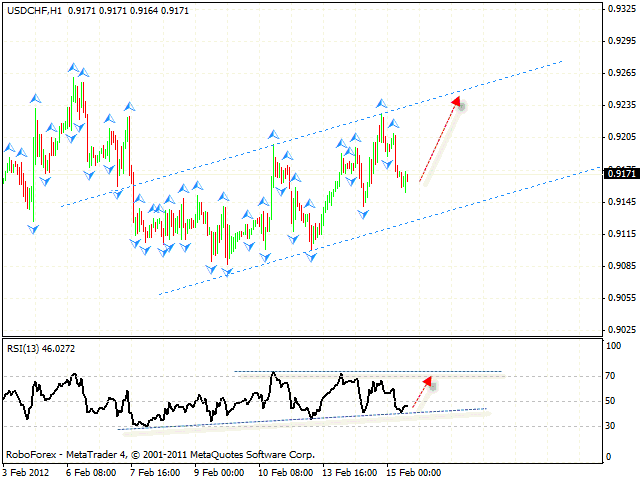
Task: Select the down fractal below the far-left low
Action: tap(32, 229)
